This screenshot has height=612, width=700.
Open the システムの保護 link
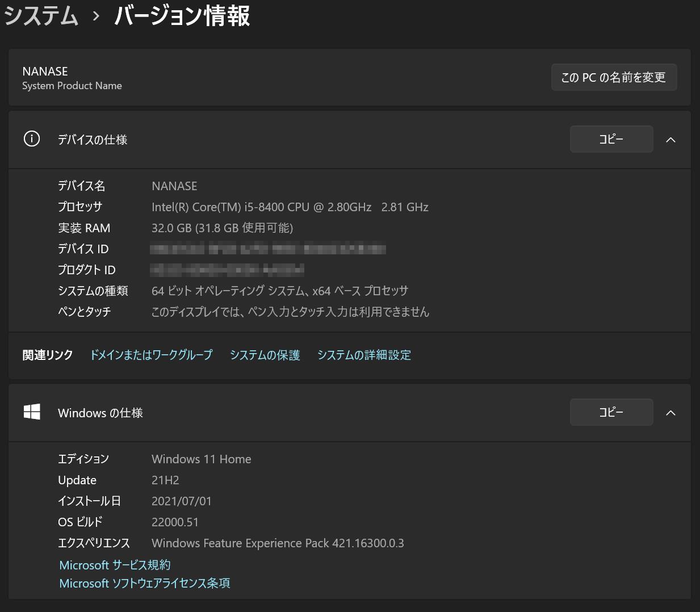pos(265,355)
